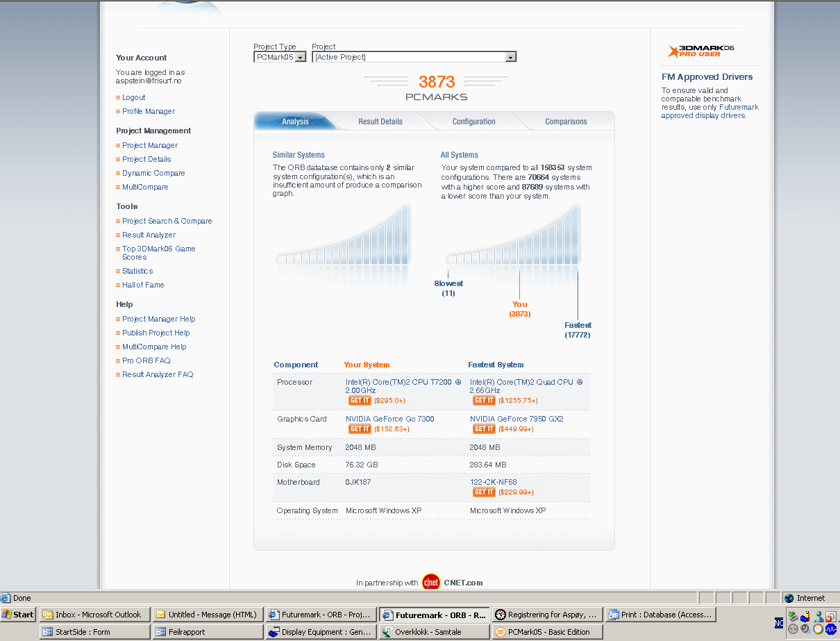Click the 122-CK-NF68 motherboard link

(x=494, y=483)
